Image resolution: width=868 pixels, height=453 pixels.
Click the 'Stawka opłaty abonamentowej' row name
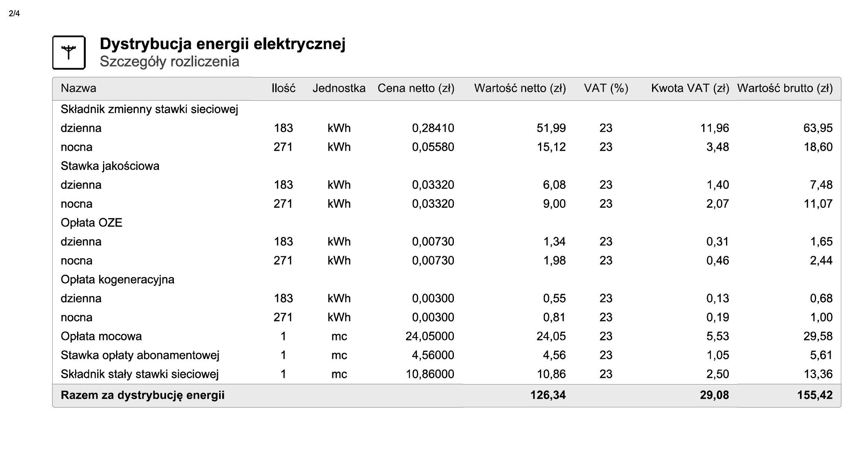[x=140, y=355]
